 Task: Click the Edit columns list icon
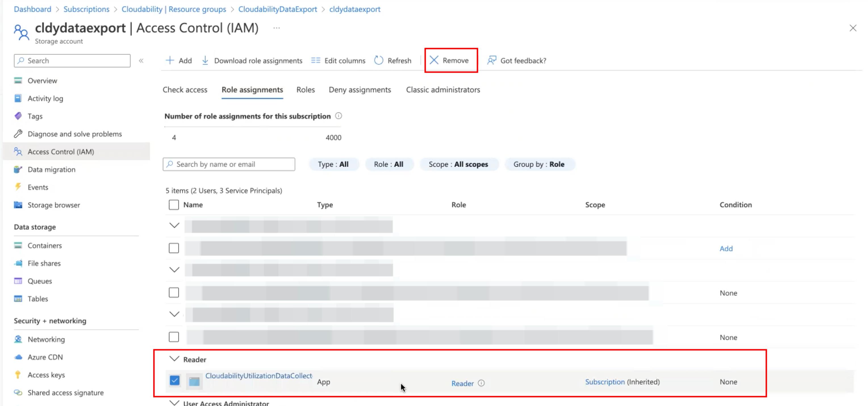316,60
